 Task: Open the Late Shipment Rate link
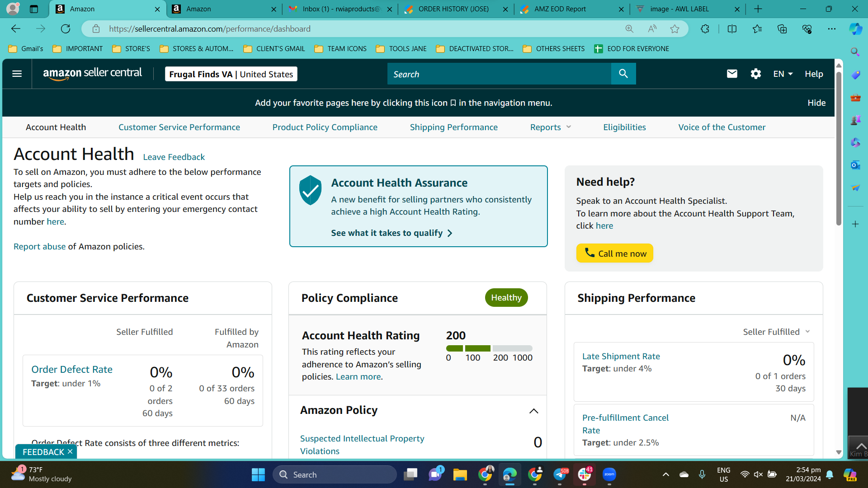(x=621, y=357)
